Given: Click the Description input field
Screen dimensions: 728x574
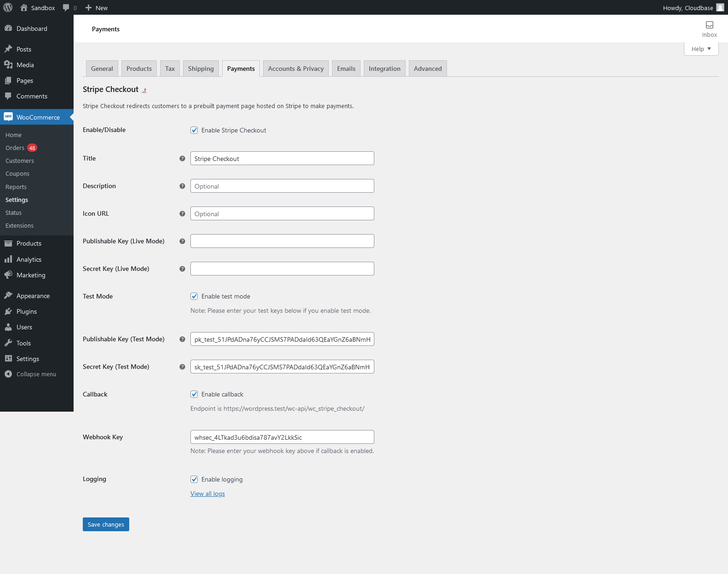Looking at the screenshot, I should coord(282,186).
